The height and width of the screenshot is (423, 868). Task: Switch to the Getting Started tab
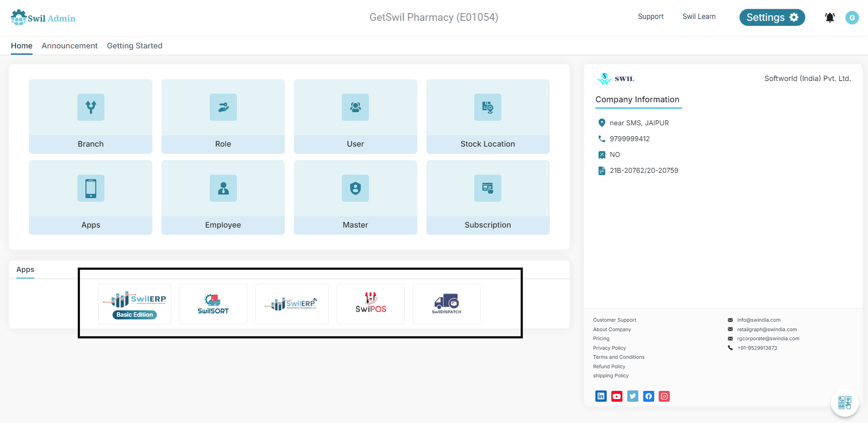tap(135, 46)
